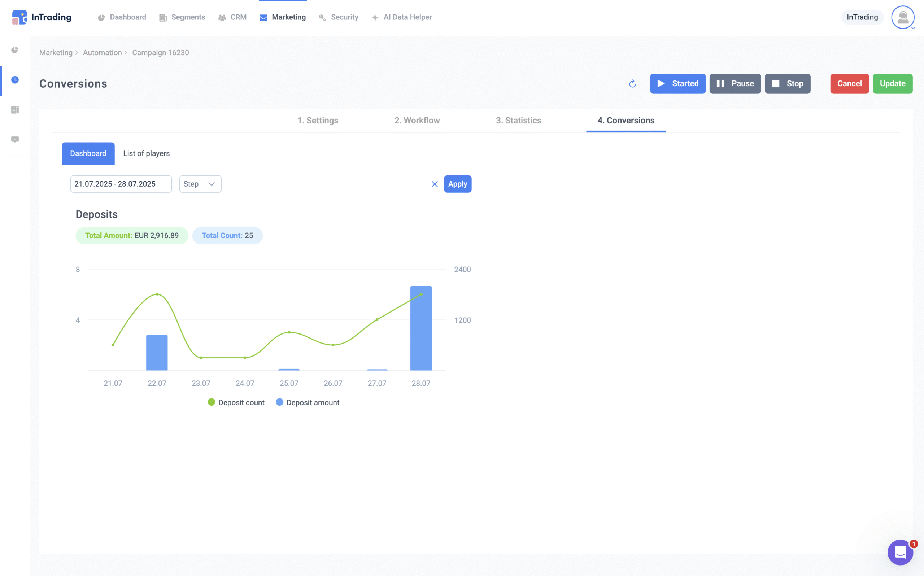Click the Apply button
The image size is (924, 576).
[x=457, y=184]
